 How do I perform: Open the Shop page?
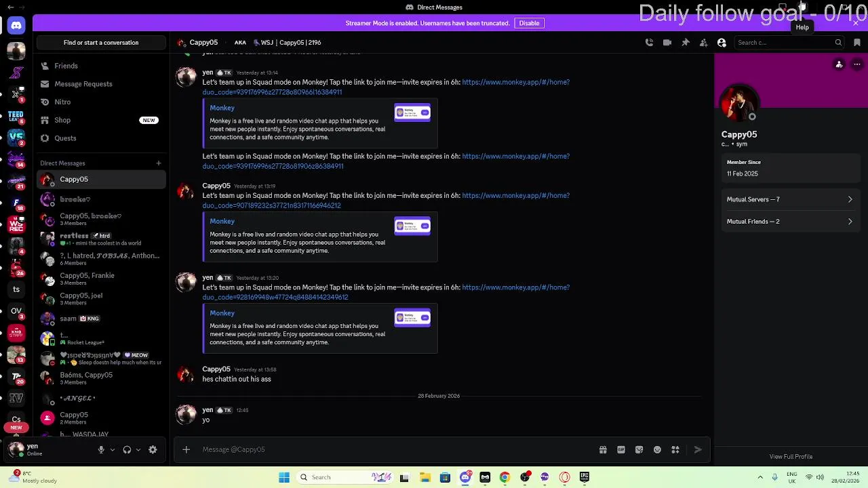click(101, 120)
